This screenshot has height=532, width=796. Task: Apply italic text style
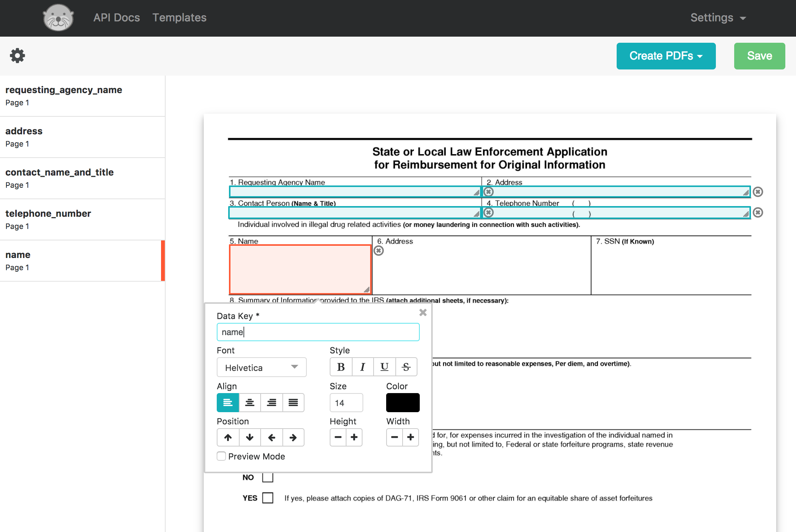click(363, 367)
